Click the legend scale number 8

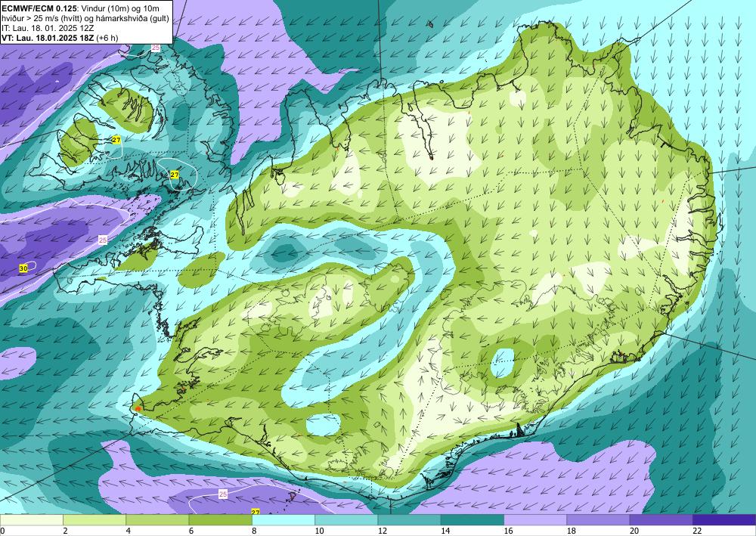coord(254,531)
